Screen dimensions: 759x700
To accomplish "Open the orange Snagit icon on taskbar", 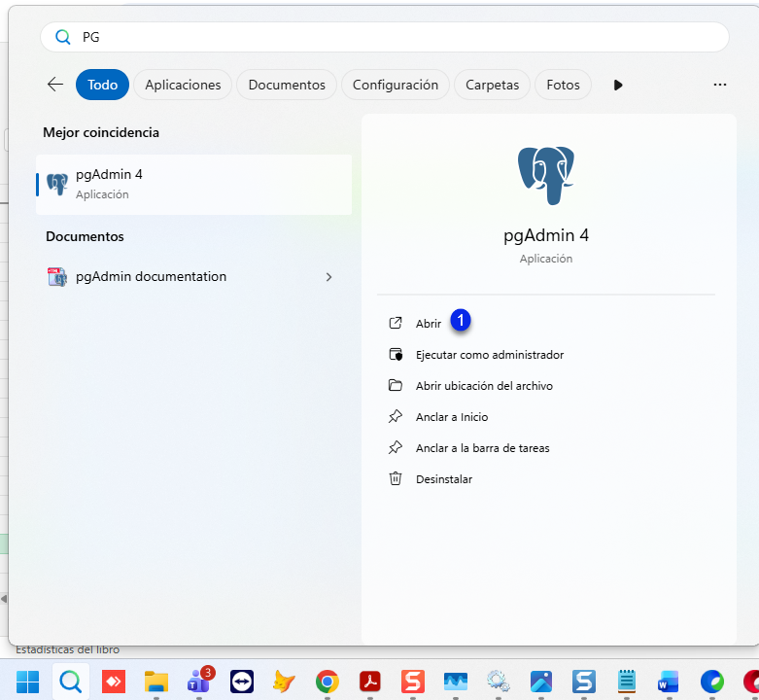I will pos(413,682).
